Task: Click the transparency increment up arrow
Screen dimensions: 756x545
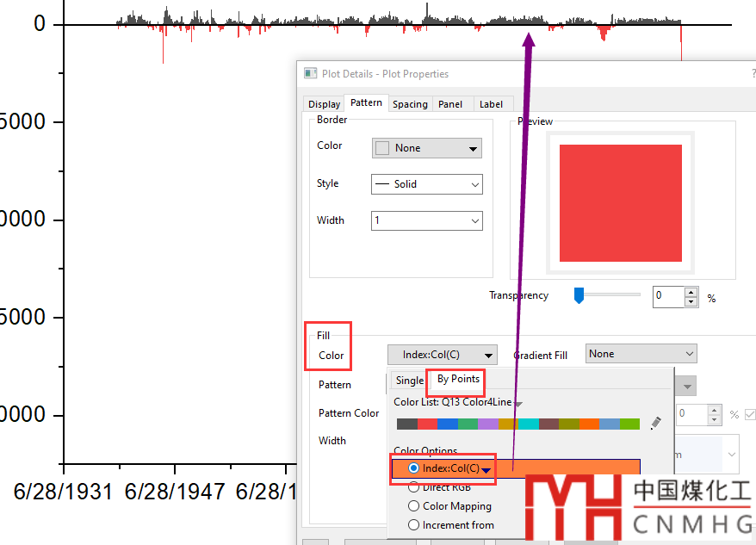Action: click(x=691, y=292)
